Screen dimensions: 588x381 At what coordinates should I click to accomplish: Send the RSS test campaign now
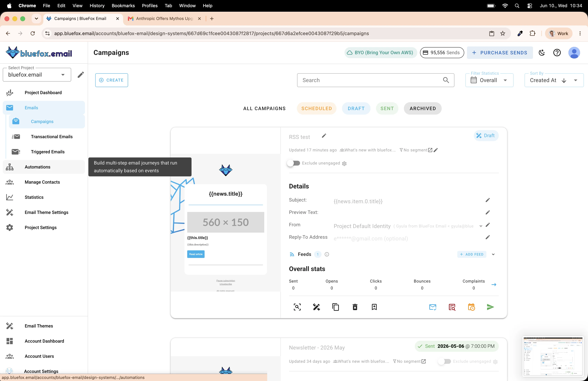490,307
